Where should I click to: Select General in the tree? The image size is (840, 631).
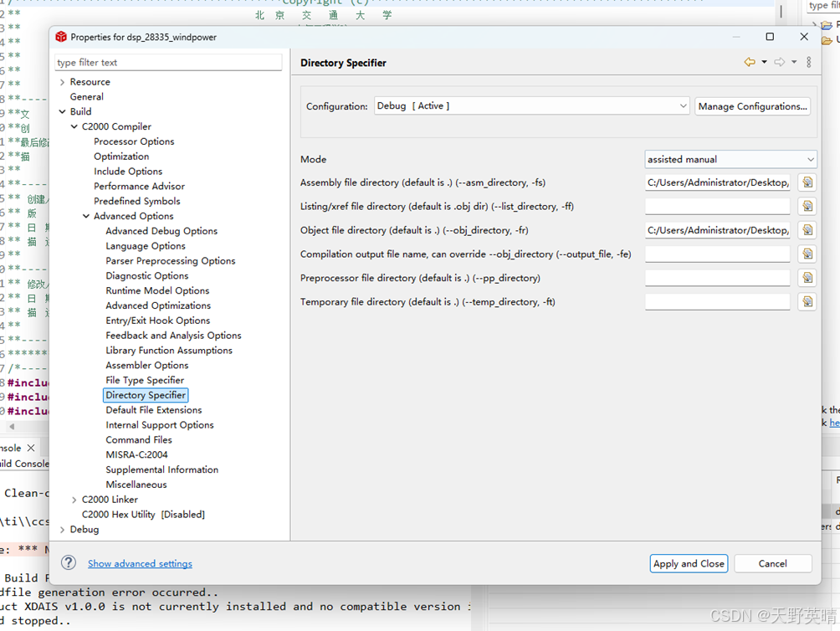point(87,97)
